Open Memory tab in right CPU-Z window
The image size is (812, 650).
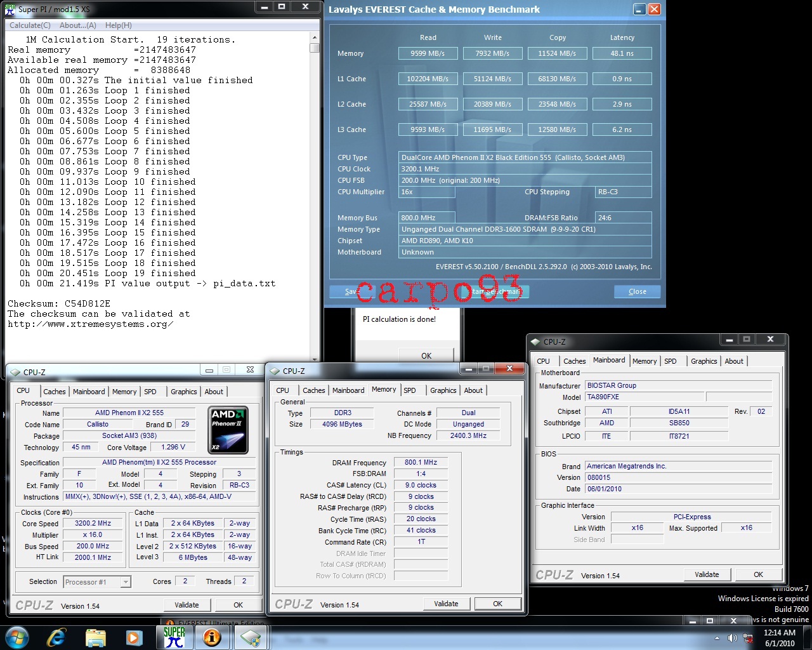(x=645, y=361)
